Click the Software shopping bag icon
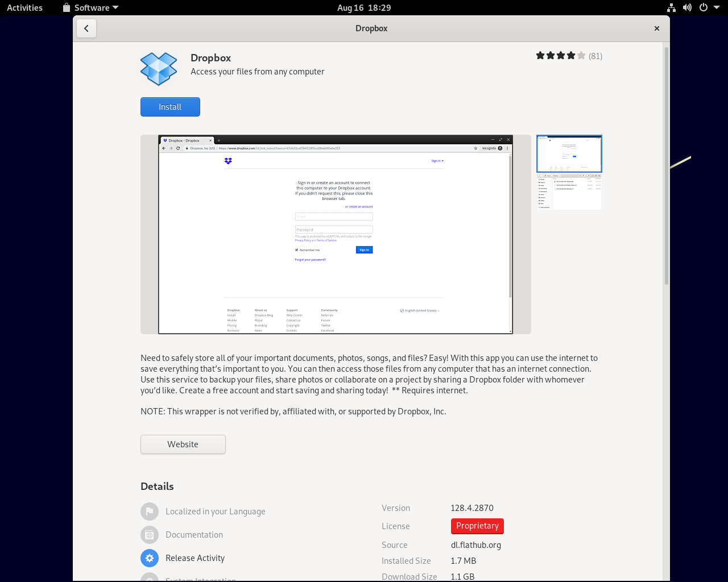728x582 pixels. (x=67, y=8)
